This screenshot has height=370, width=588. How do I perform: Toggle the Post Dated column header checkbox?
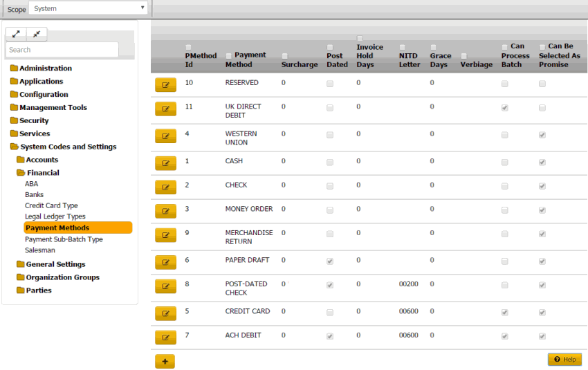coord(330,47)
